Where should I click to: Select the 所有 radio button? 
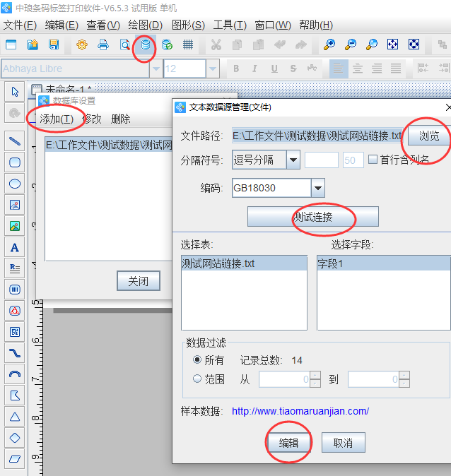[x=197, y=360]
